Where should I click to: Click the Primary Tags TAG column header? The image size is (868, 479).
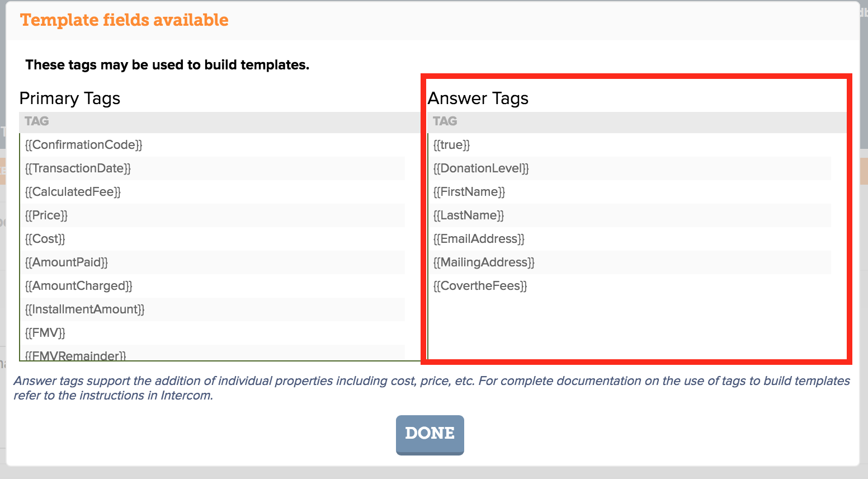pyautogui.click(x=37, y=121)
